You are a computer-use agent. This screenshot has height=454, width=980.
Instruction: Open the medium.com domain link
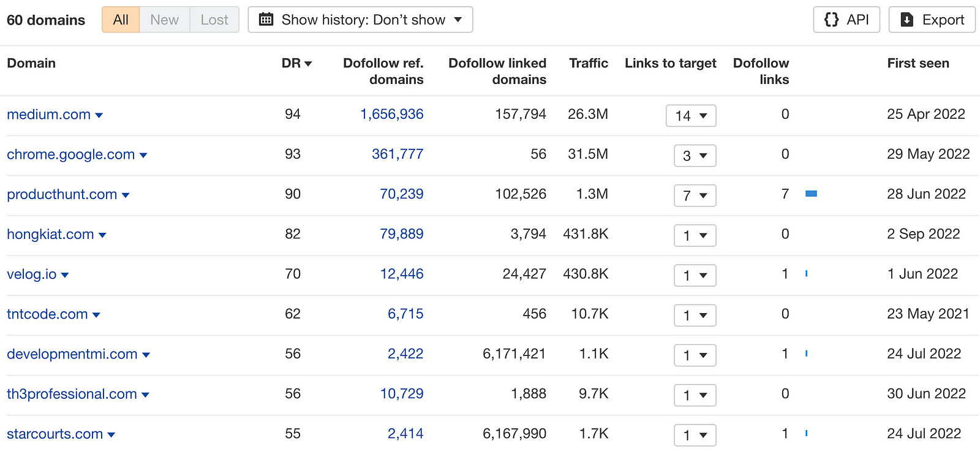(48, 115)
